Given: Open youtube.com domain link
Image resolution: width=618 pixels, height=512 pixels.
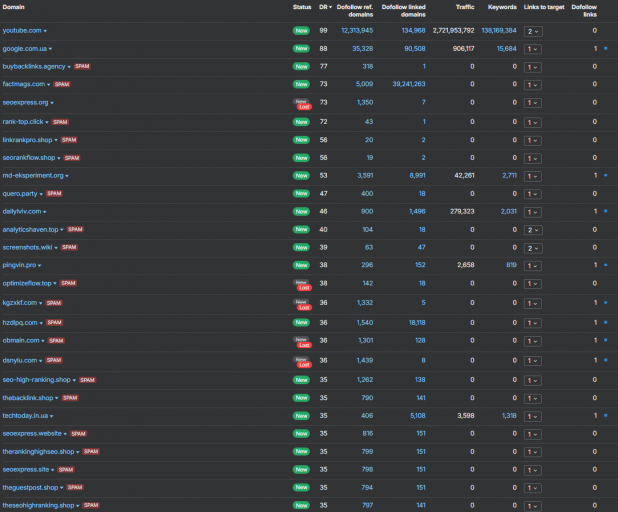Looking at the screenshot, I should pos(22,30).
